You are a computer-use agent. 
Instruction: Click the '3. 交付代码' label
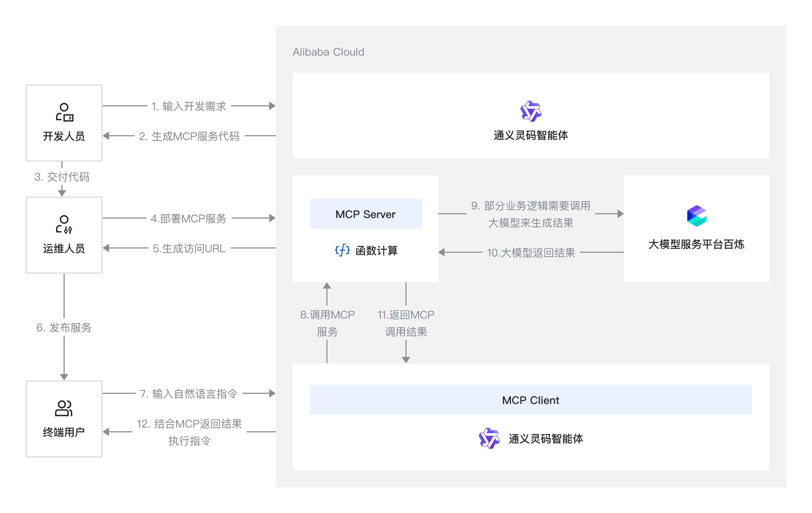62,177
